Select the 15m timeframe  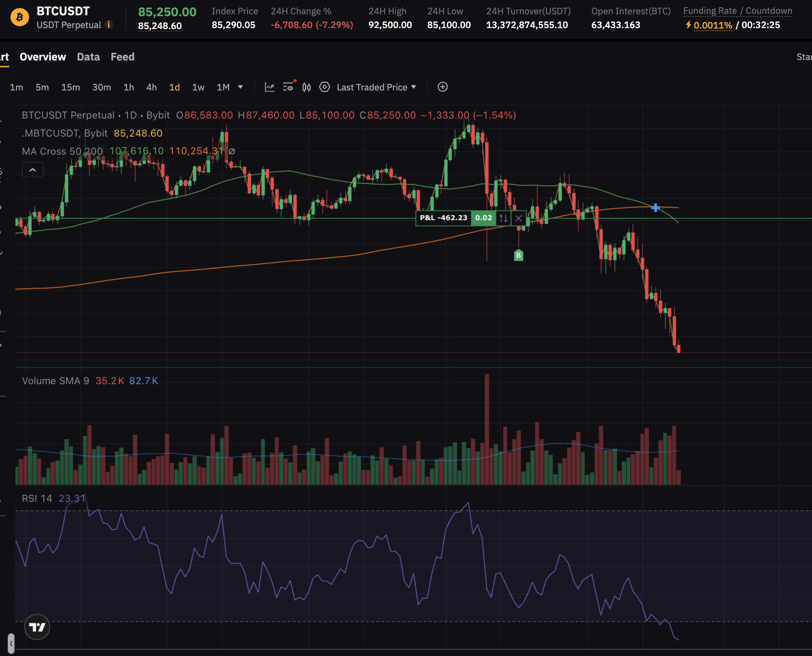(x=70, y=87)
